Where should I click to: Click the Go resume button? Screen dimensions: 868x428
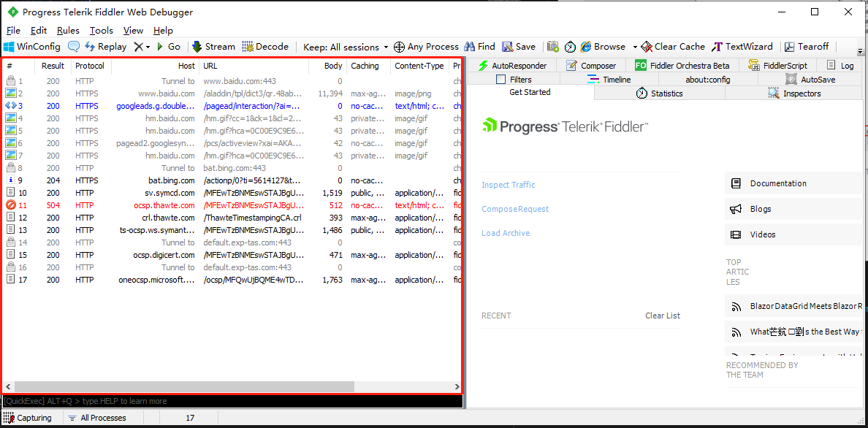tap(168, 47)
